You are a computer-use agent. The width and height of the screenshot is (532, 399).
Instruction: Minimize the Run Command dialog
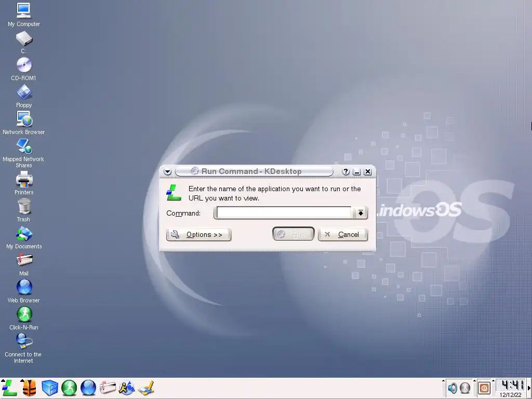click(356, 171)
